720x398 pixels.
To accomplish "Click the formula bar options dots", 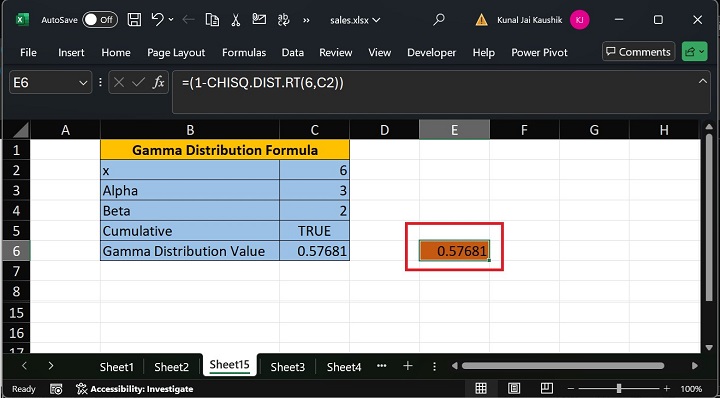I will click(100, 83).
